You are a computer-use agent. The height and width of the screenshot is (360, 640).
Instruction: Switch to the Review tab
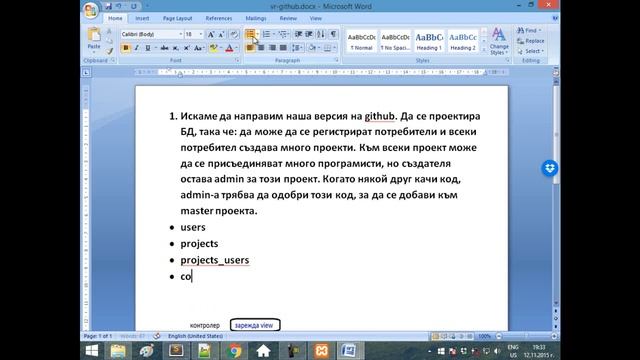point(288,18)
